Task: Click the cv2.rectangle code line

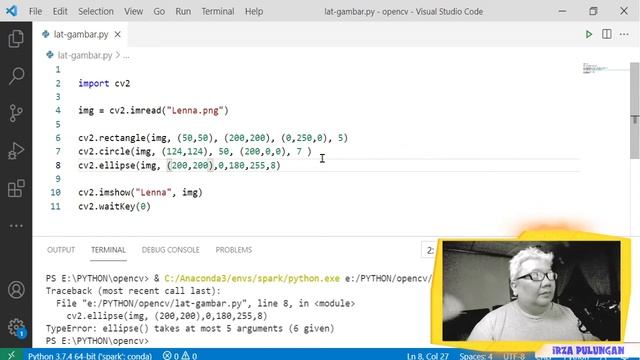Action: click(x=213, y=138)
